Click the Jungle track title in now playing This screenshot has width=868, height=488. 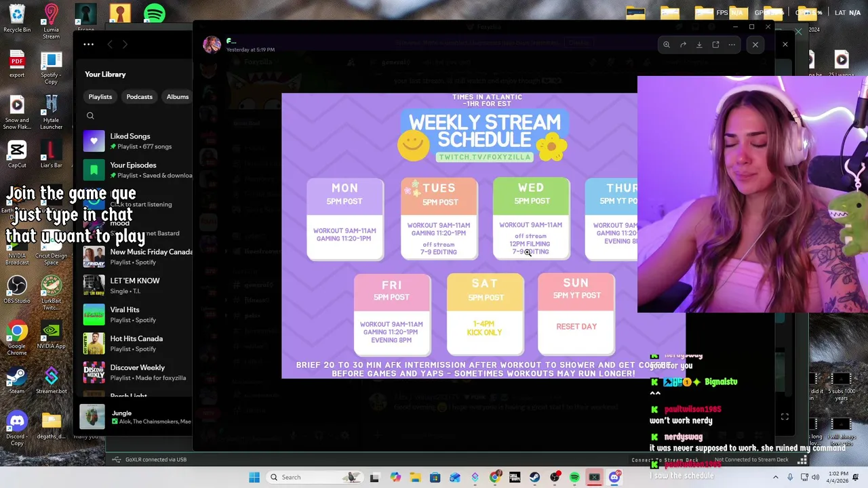tap(121, 413)
